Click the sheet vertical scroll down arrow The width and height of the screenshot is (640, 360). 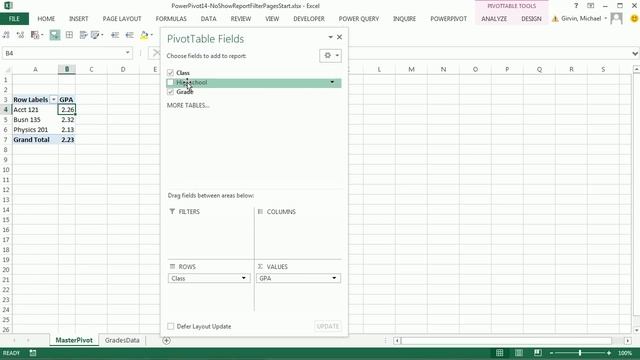pyautogui.click(x=636, y=330)
